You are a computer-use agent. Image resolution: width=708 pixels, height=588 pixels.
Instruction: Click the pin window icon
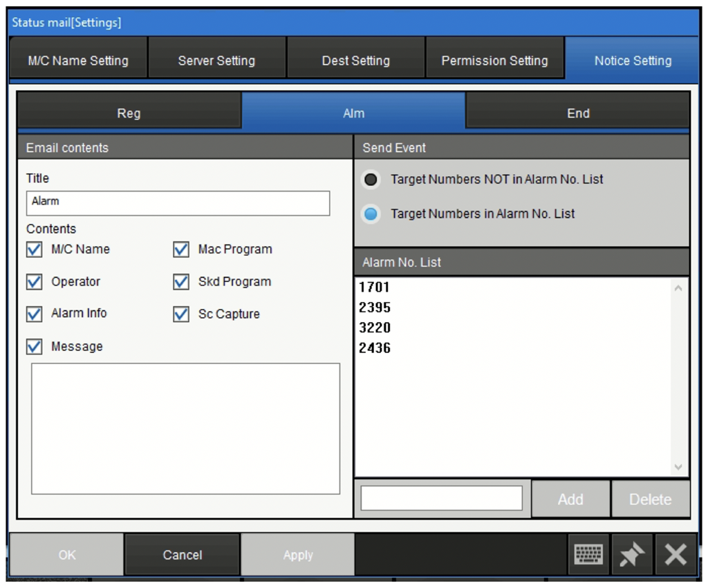[631, 554]
